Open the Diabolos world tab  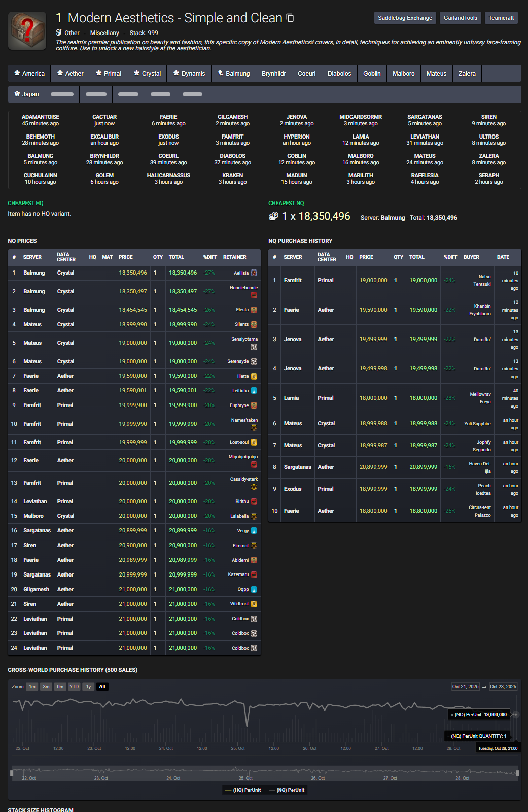[x=339, y=74]
